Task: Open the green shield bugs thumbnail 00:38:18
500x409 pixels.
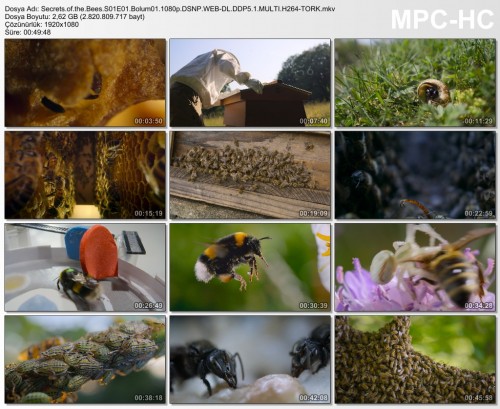Action: [x=85, y=360]
